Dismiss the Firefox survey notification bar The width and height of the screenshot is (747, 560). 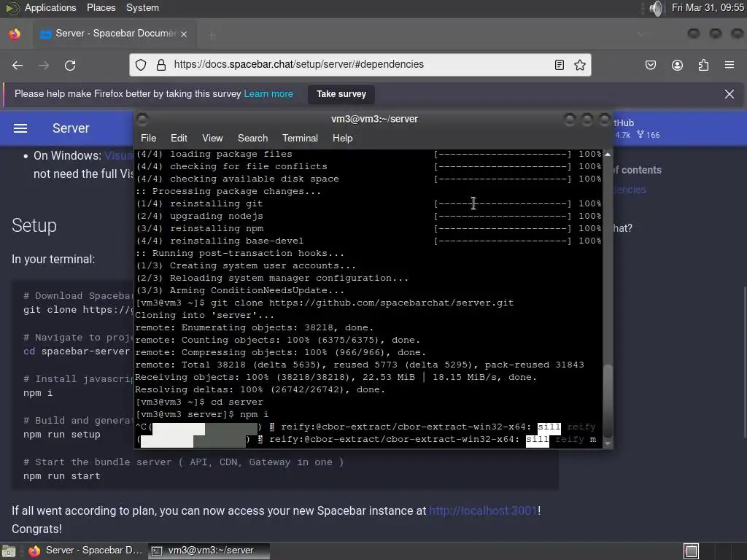[729, 94]
